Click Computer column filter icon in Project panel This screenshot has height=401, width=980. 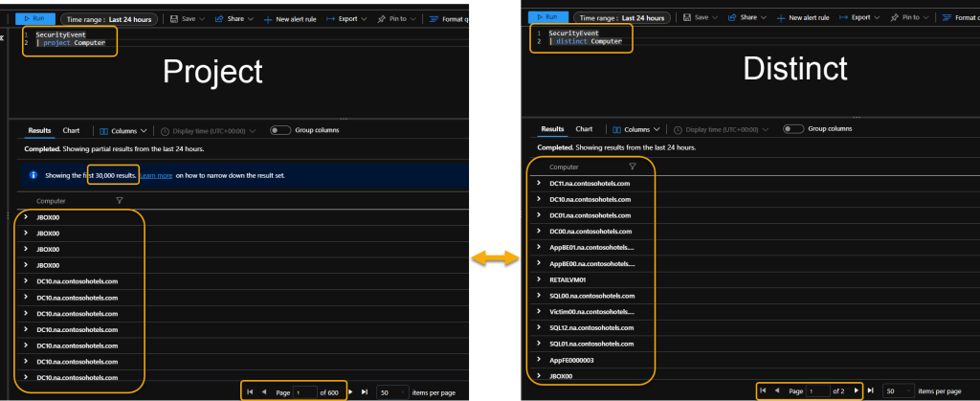120,201
